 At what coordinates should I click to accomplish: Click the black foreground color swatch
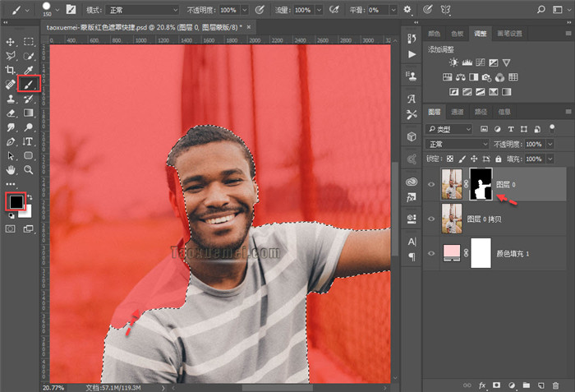click(15, 202)
